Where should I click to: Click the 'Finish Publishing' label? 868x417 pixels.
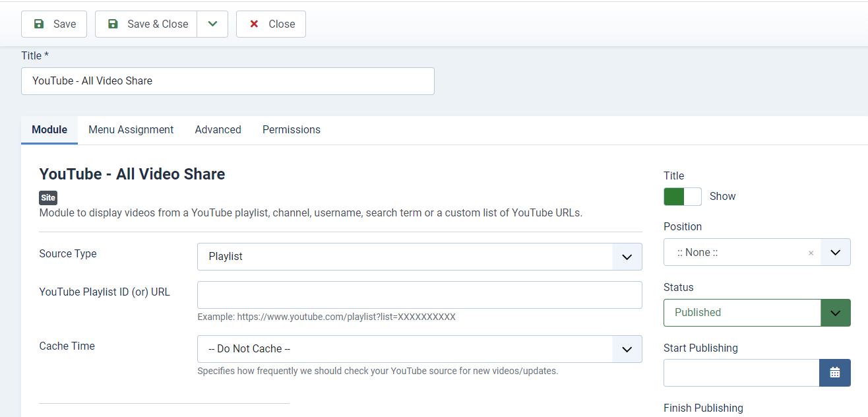[x=703, y=408]
